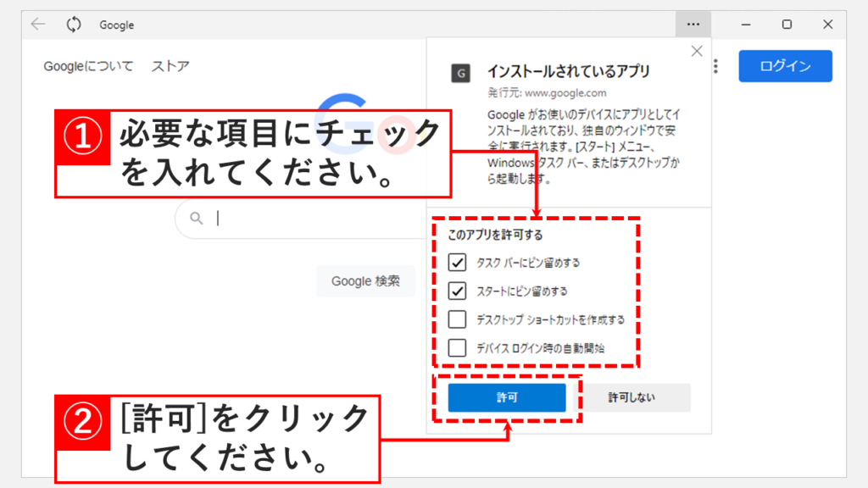Enable デスクトップ ショートカットを作成する checkbox

coord(458,319)
